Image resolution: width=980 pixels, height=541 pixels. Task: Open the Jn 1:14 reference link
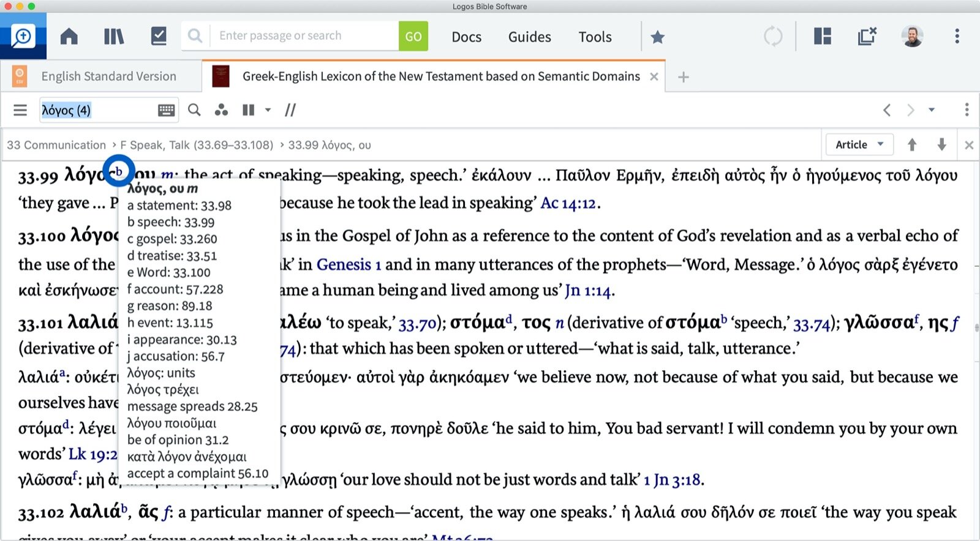(588, 291)
